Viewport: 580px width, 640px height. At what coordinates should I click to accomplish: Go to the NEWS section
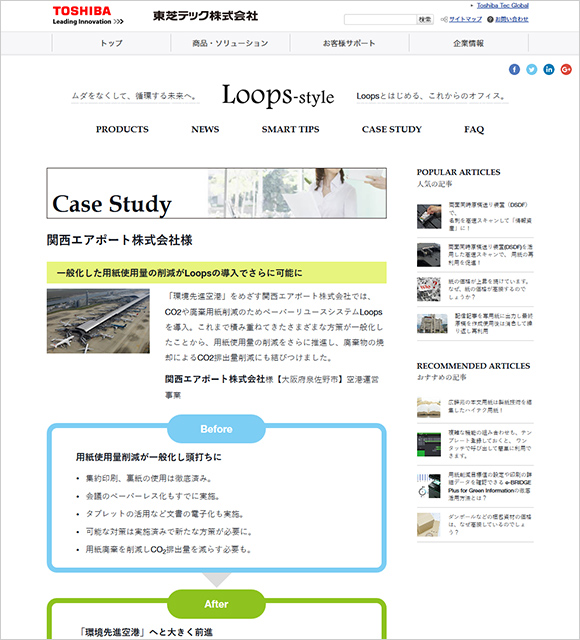[205, 129]
